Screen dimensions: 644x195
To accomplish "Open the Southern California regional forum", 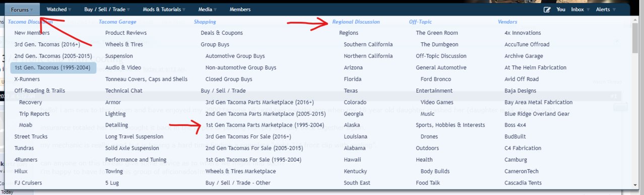I will click(x=368, y=44).
